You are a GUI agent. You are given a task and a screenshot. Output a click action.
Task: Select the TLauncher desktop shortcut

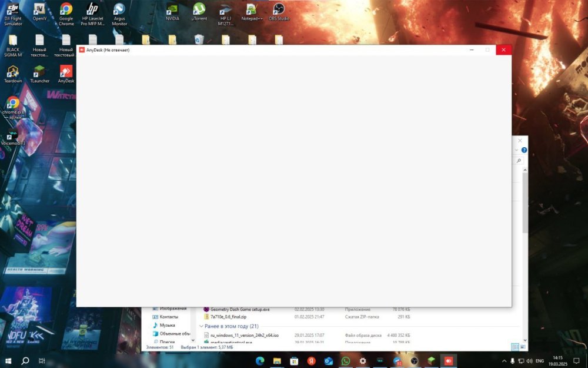point(39,74)
